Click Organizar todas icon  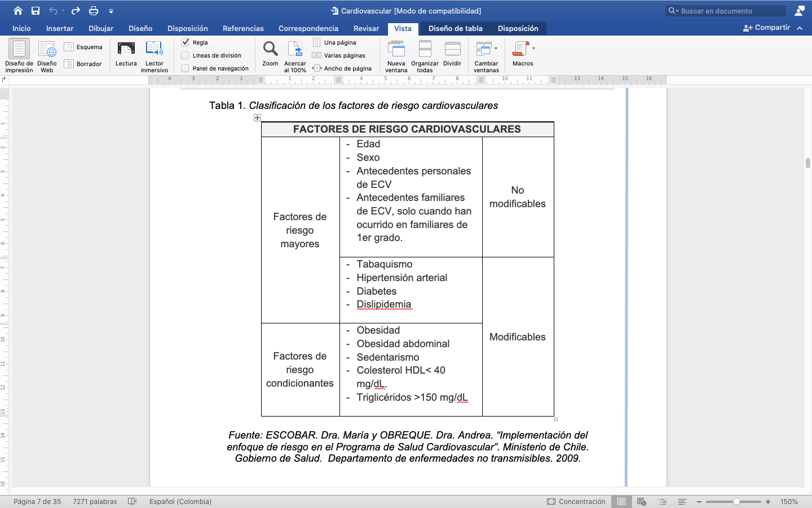click(x=425, y=49)
